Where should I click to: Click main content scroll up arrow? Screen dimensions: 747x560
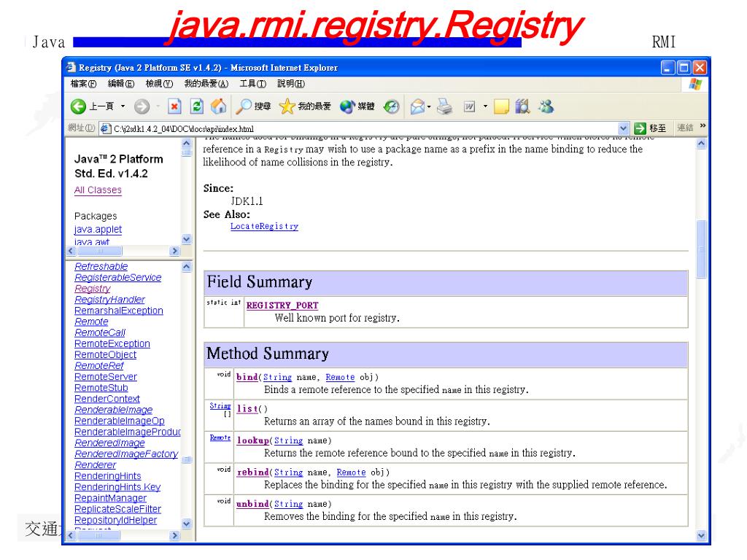point(701,144)
